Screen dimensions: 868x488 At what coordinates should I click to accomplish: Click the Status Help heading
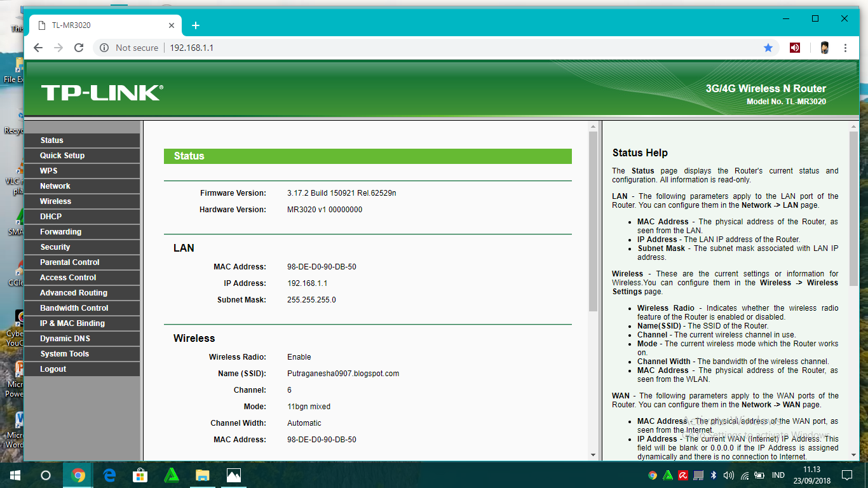click(x=640, y=153)
